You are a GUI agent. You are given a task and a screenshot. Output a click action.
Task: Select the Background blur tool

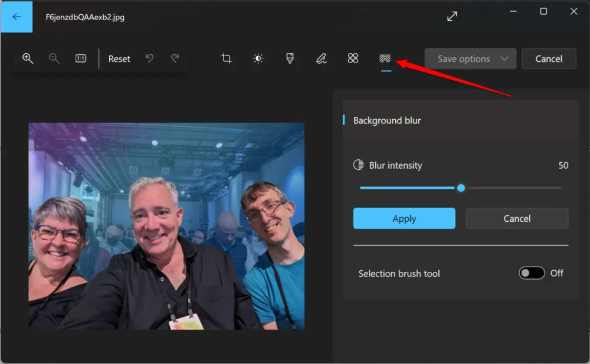[385, 58]
